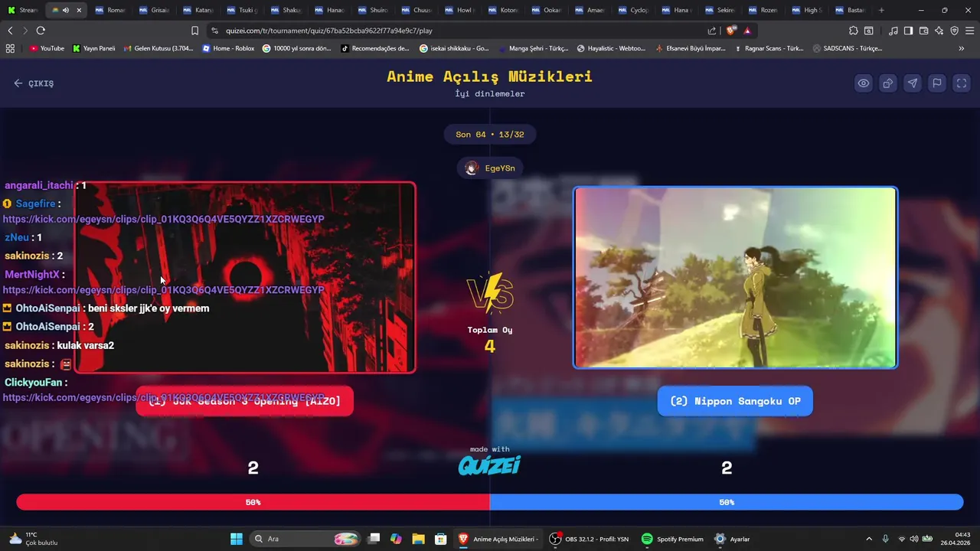Open the Yayın Paneli bookmark

[x=93, y=48]
